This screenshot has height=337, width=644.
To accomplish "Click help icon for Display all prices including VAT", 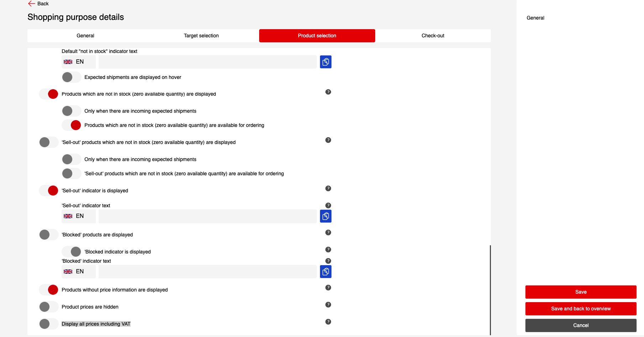I will coord(328,322).
